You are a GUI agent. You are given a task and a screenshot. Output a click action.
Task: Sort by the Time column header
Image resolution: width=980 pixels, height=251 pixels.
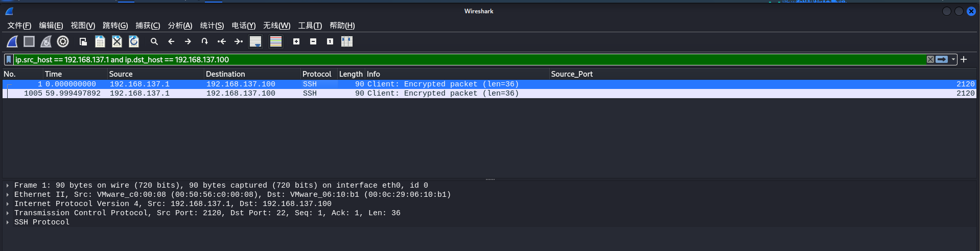tap(75, 74)
